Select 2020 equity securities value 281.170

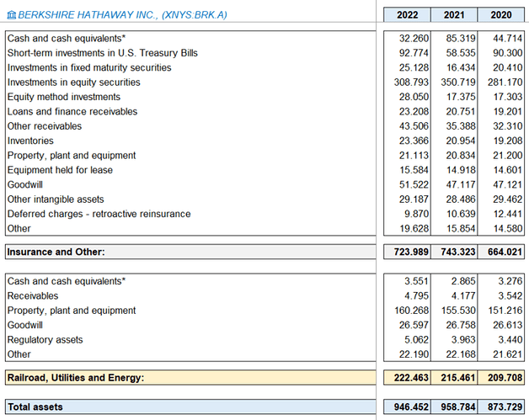click(x=505, y=82)
